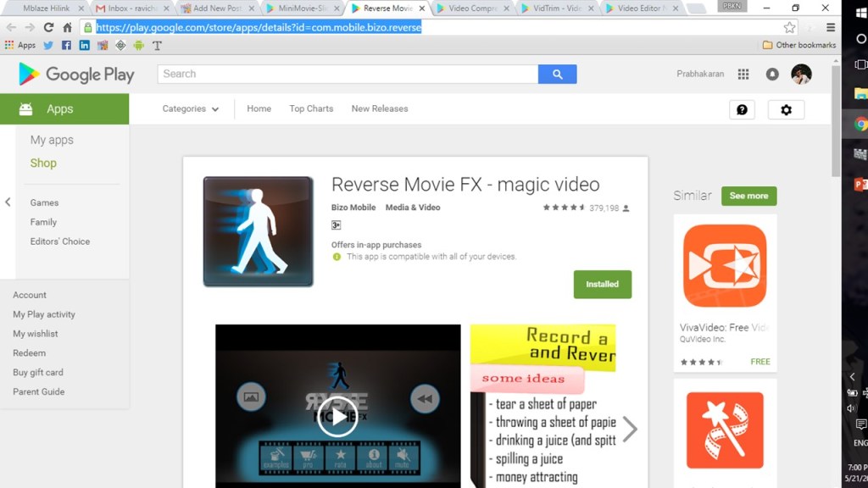868x488 pixels.
Task: Click the bookmark star in address bar
Action: pos(789,27)
